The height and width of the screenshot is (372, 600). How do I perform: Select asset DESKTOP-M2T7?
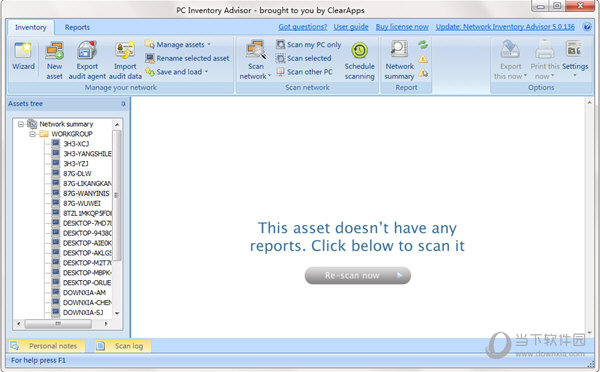tap(87, 263)
